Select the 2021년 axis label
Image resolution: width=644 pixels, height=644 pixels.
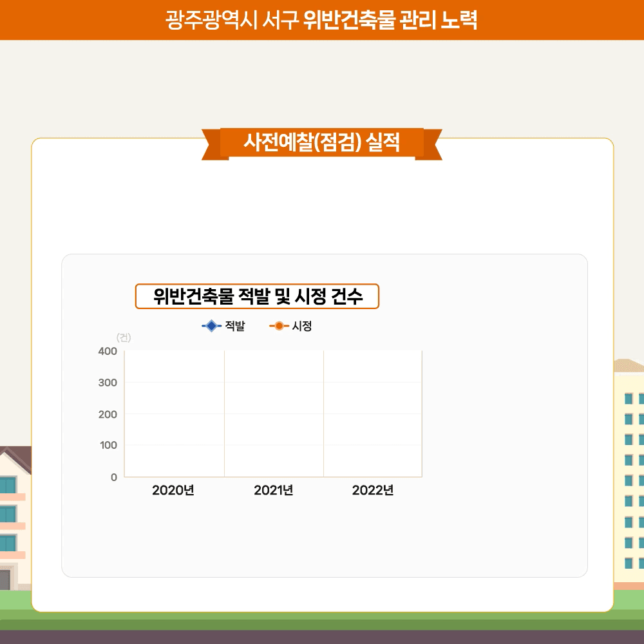pyautogui.click(x=274, y=490)
